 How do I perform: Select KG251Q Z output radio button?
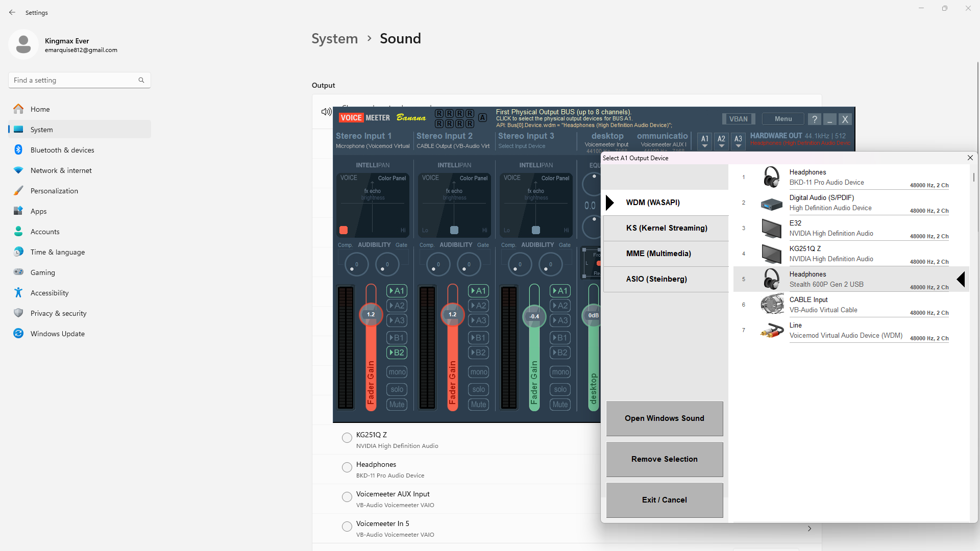coord(347,438)
